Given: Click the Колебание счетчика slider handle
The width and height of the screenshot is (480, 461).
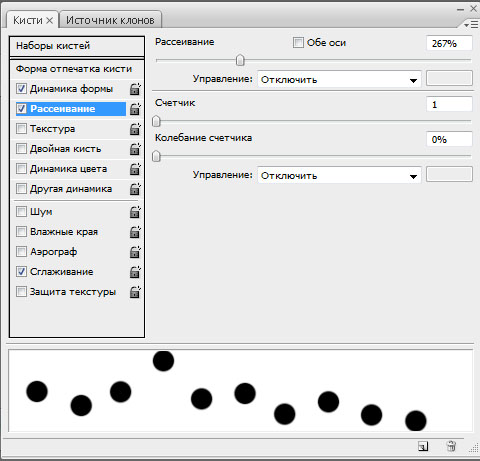Looking at the screenshot, I should click(x=156, y=156).
